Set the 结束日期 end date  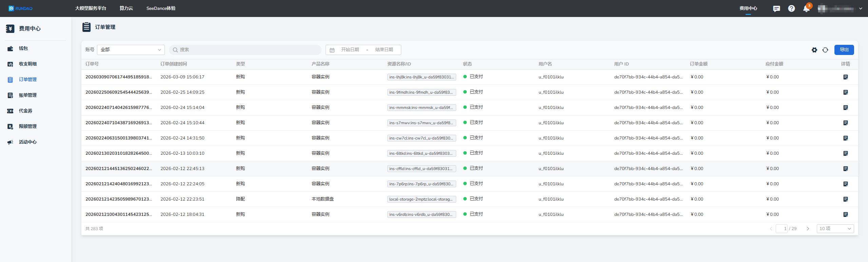pos(384,50)
